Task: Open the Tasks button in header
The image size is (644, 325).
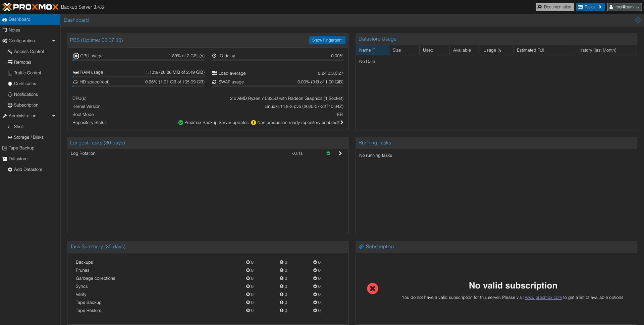Action: point(590,7)
